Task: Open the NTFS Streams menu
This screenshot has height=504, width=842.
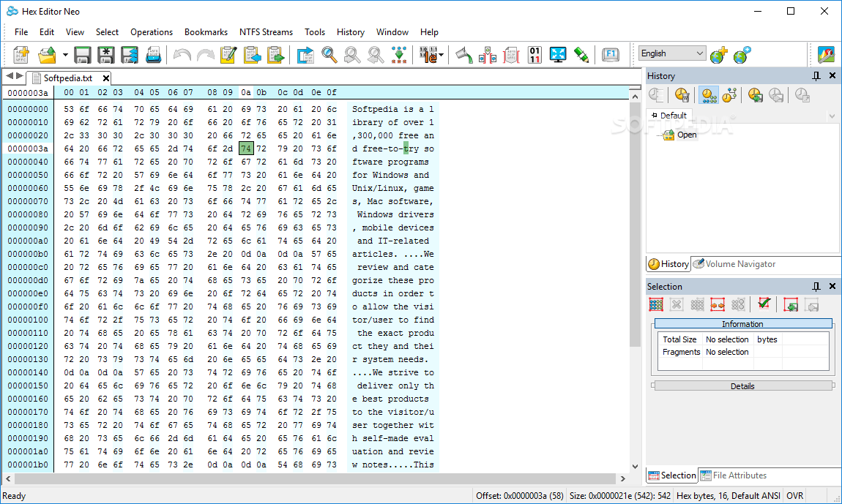Action: [266, 32]
